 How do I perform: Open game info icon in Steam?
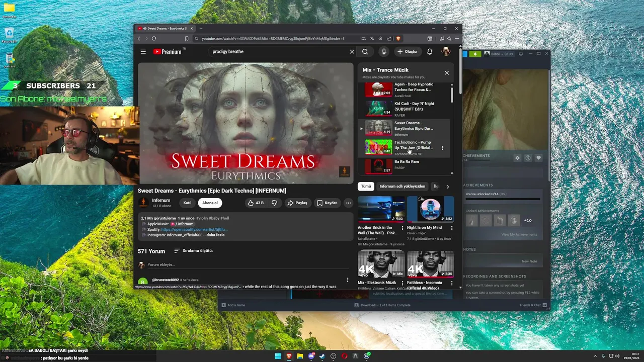tap(528, 158)
